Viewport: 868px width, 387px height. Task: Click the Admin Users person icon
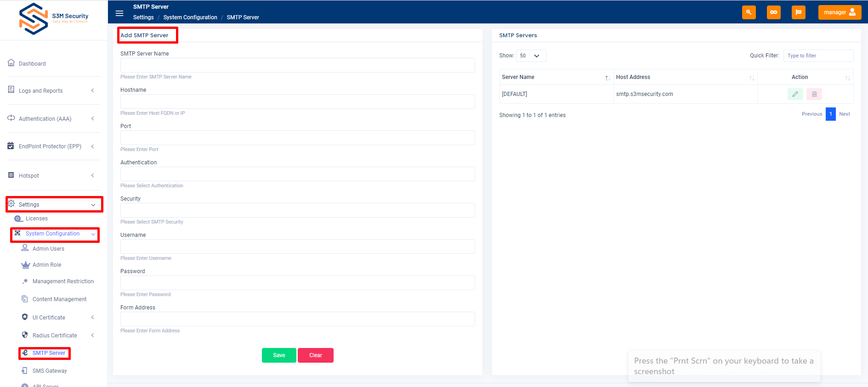pos(25,248)
